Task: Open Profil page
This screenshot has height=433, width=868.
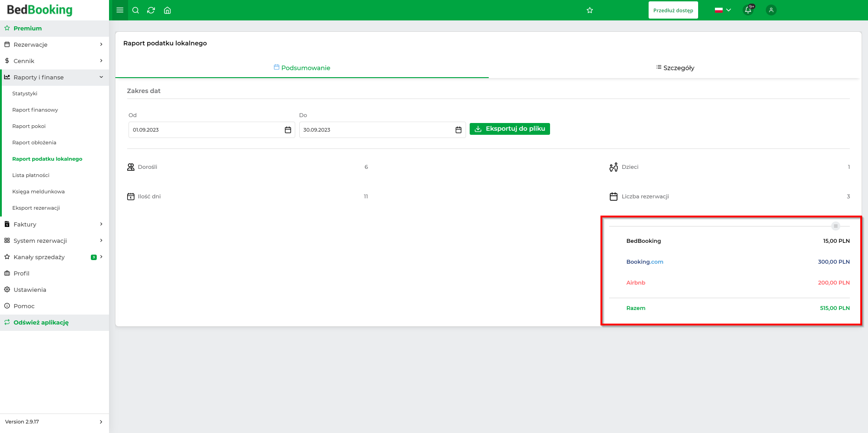Action: coord(55,273)
